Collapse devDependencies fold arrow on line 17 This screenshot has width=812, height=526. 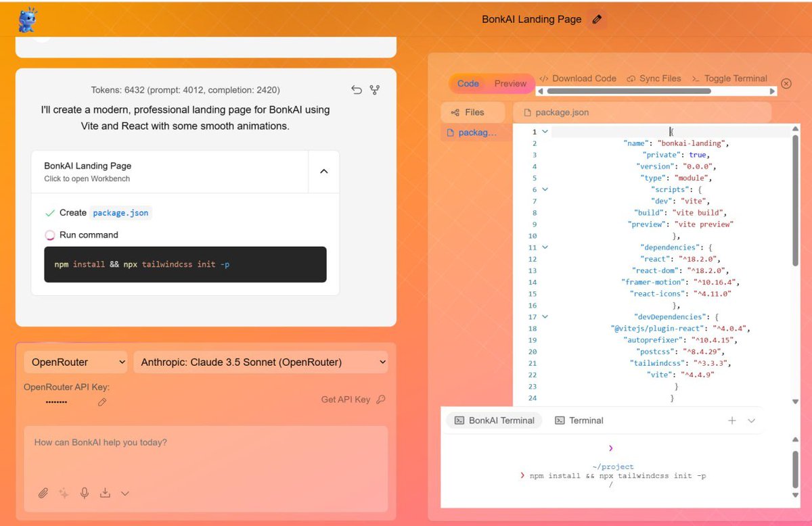[545, 316]
